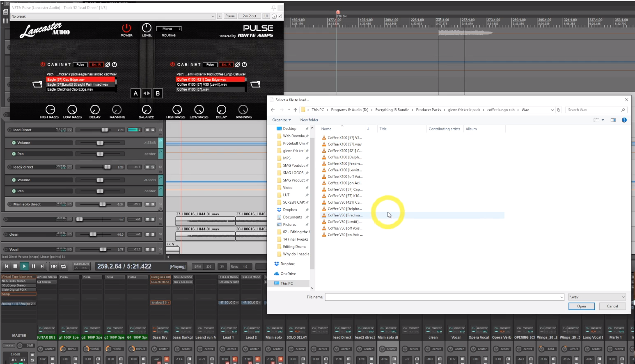Open the *.wav file type dropdown
Image resolution: width=635 pixels, height=364 pixels.
coord(597,297)
